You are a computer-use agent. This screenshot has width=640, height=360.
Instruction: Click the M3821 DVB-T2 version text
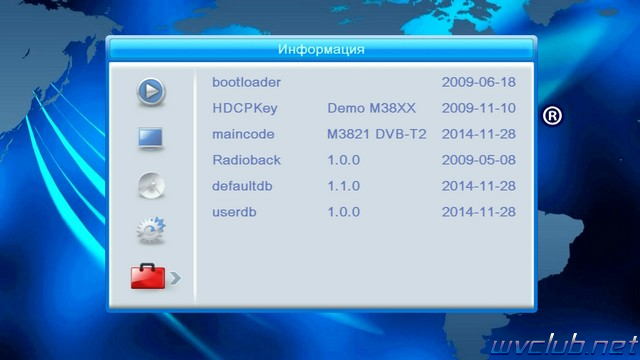pyautogui.click(x=376, y=134)
